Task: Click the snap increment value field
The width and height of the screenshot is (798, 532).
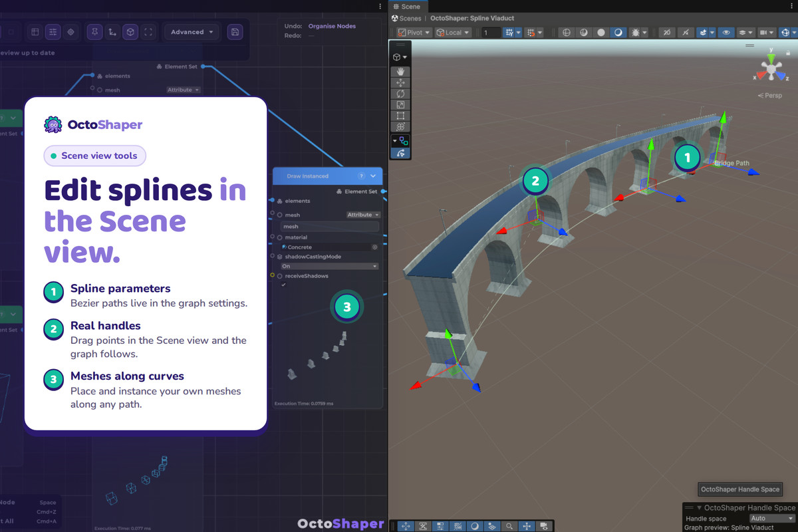Action: point(491,32)
